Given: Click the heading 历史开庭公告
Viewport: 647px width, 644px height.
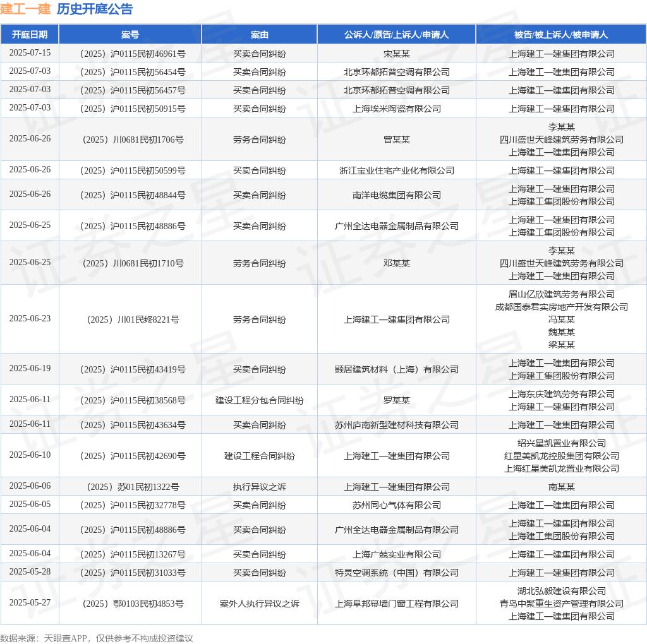Looking at the screenshot, I should pos(95,9).
